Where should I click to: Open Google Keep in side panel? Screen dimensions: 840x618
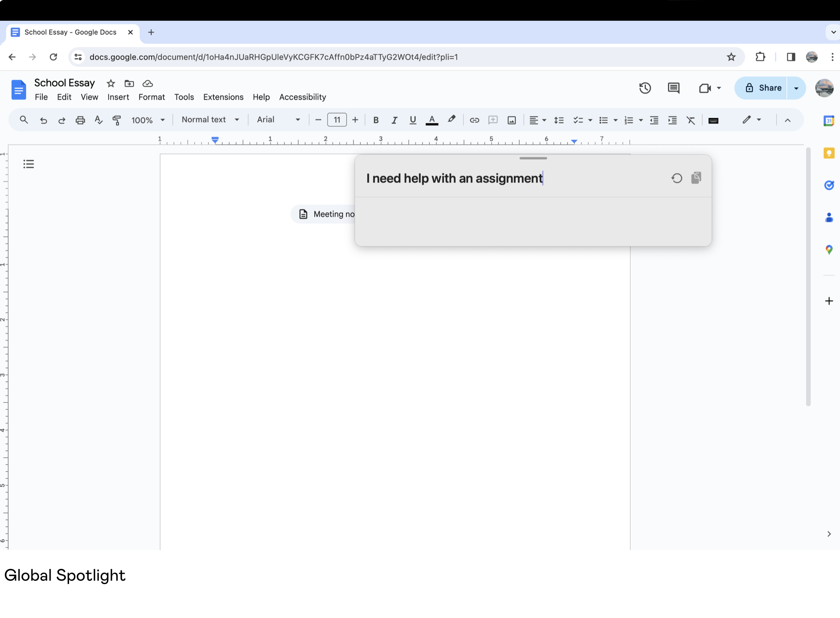(829, 153)
